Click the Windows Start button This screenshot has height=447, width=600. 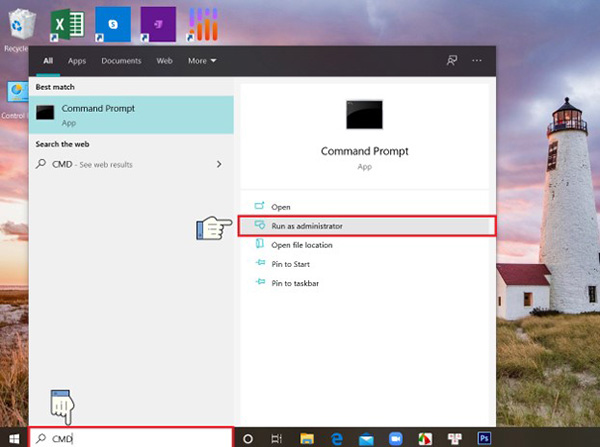(13, 438)
